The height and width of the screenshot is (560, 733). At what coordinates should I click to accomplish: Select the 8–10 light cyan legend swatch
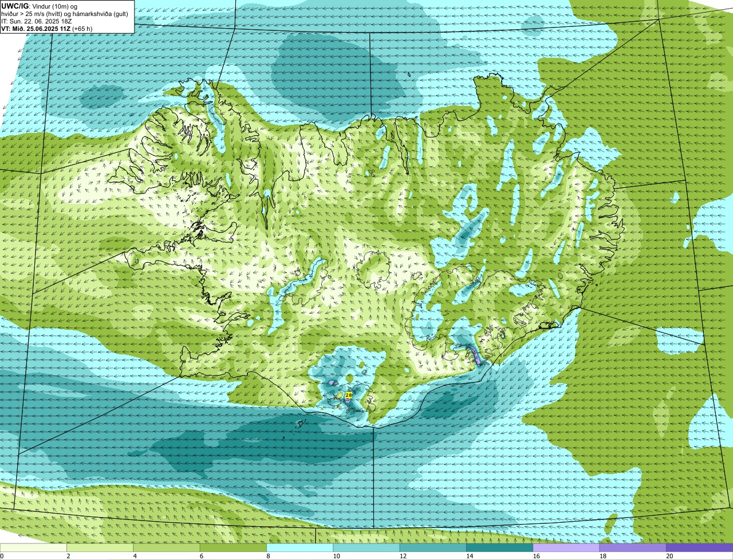299,548
